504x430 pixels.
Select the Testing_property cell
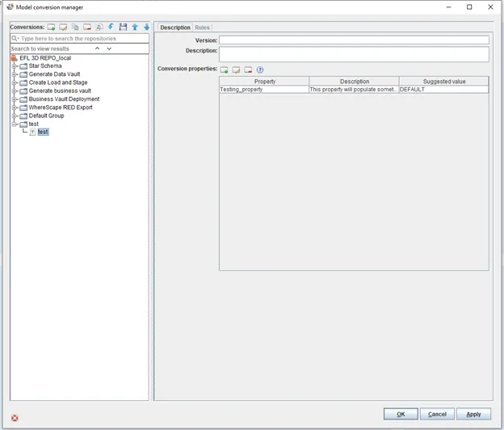264,90
